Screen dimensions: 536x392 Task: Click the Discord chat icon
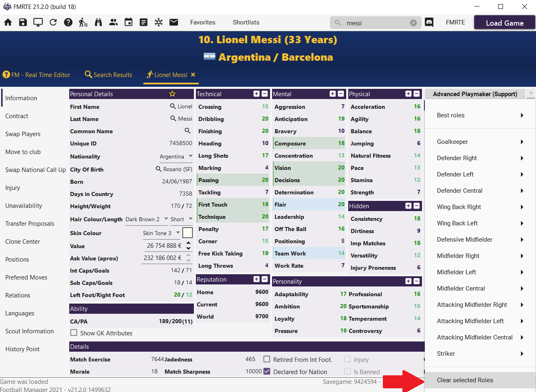point(429,22)
